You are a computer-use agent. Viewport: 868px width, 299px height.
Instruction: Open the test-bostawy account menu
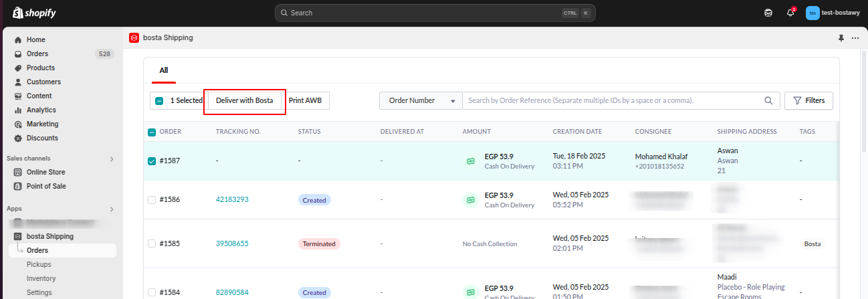click(833, 13)
